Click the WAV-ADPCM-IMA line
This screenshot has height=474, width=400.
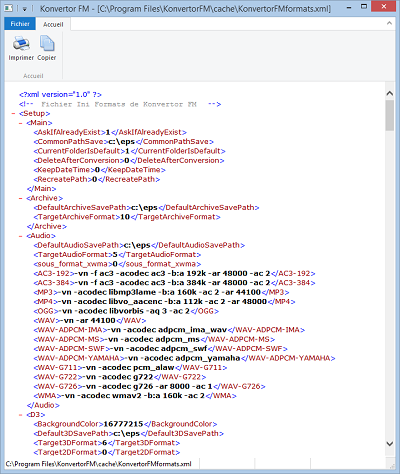[169, 330]
